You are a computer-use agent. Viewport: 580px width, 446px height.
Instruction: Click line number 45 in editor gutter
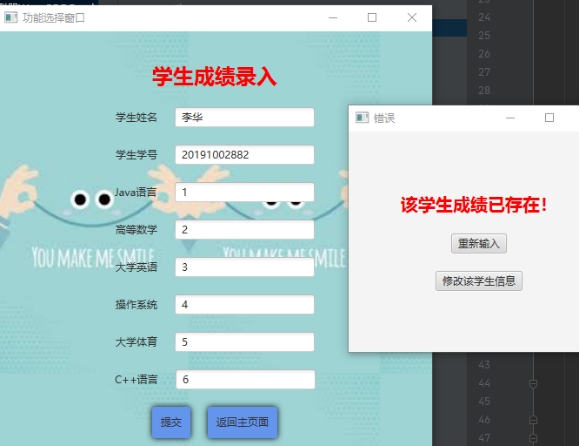(484, 401)
